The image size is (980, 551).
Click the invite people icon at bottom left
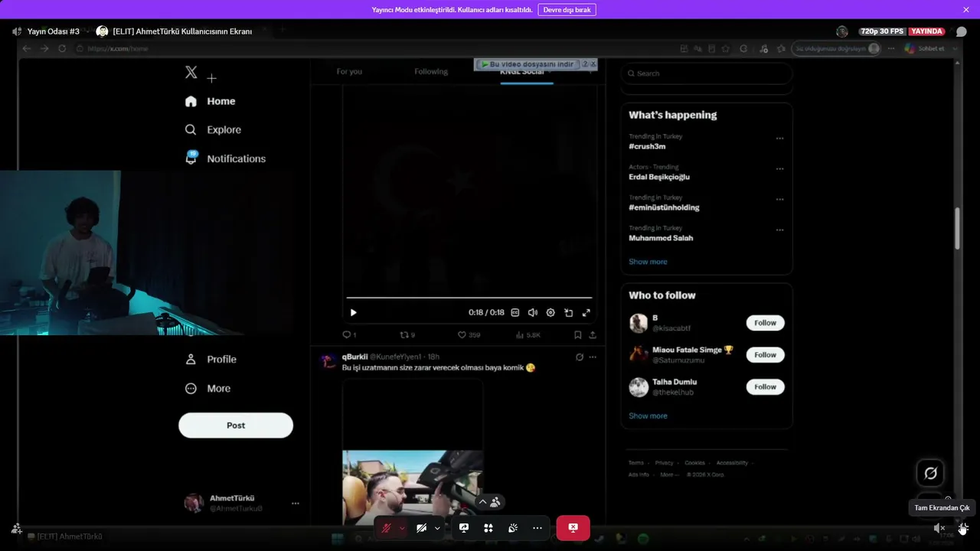pyautogui.click(x=16, y=529)
